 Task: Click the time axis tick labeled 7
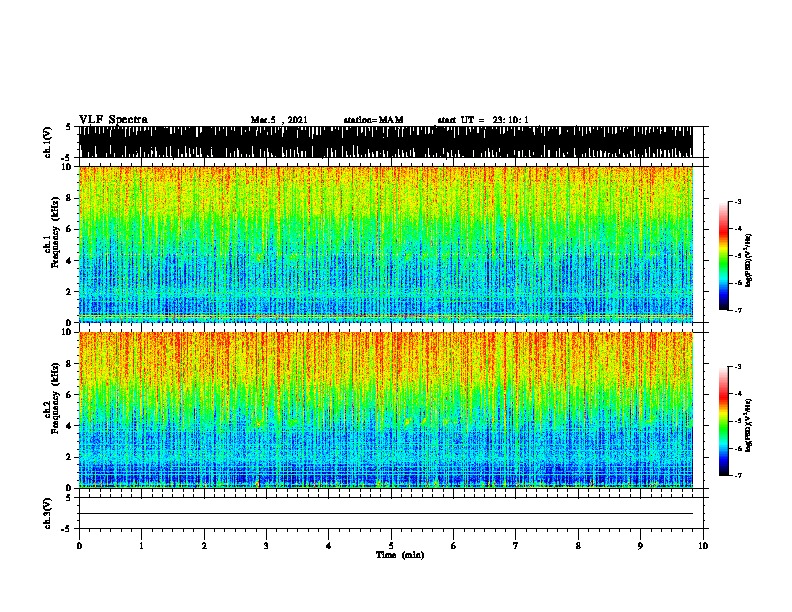(516, 545)
